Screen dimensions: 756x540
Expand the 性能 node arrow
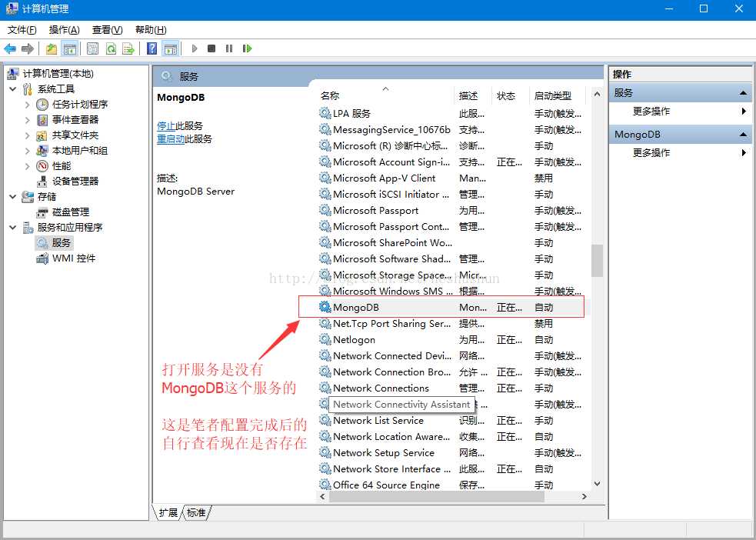(28, 166)
